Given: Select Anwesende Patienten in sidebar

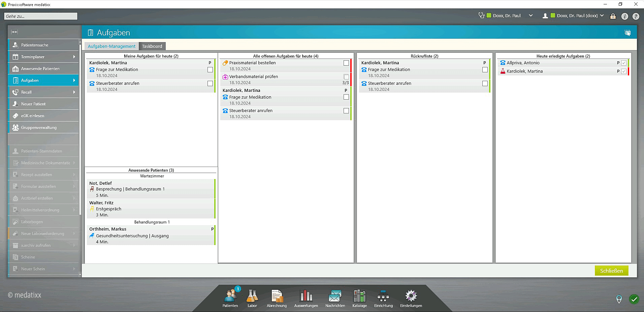Looking at the screenshot, I should 43,69.
